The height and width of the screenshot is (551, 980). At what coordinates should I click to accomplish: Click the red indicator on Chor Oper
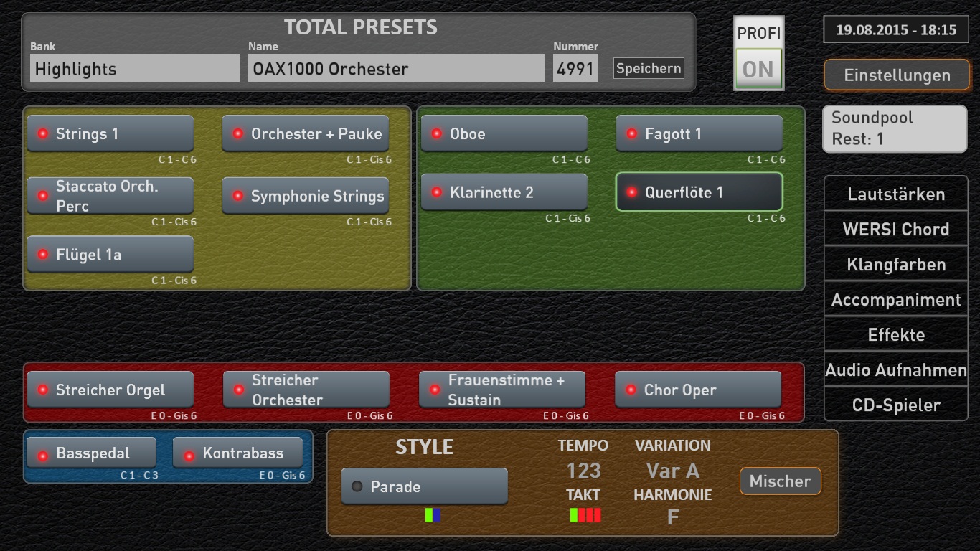click(x=631, y=390)
